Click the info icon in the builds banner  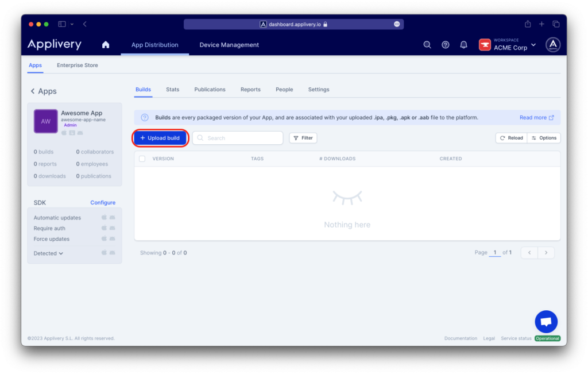click(144, 117)
